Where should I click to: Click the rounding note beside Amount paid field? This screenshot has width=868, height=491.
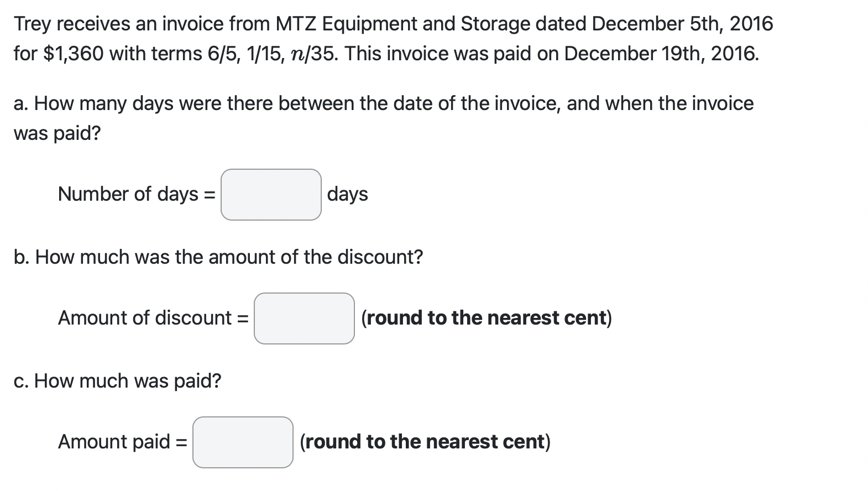(x=425, y=442)
